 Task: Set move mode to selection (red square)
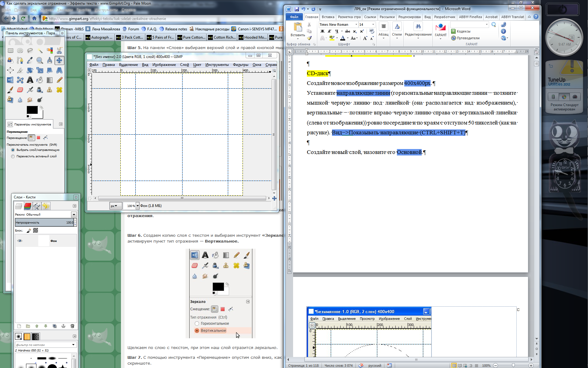click(x=39, y=138)
